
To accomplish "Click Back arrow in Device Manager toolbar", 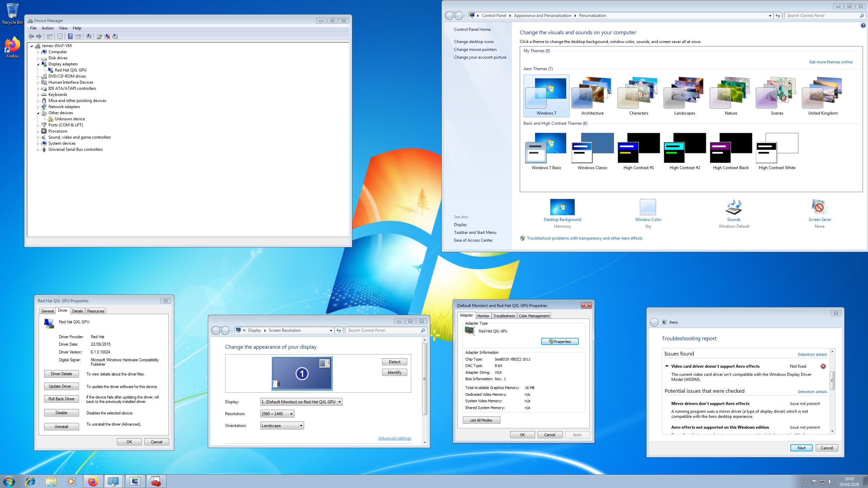I will 31,36.
